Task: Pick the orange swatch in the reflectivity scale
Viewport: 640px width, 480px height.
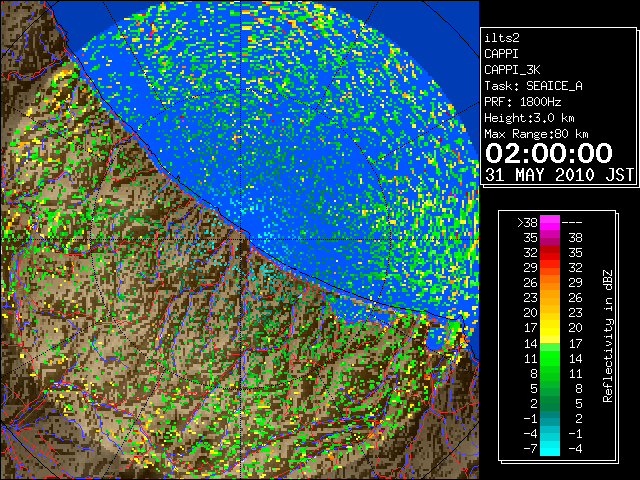Action: point(550,283)
